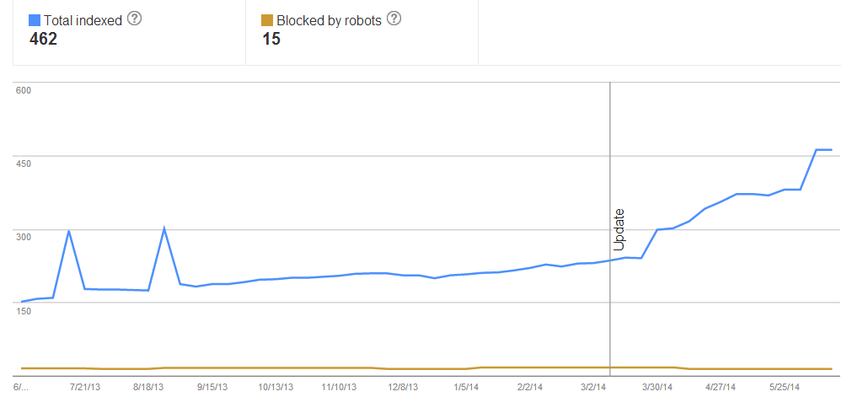Click the blue Total indexed color swatch
Screen dimensions: 868x413
[x=35, y=19]
